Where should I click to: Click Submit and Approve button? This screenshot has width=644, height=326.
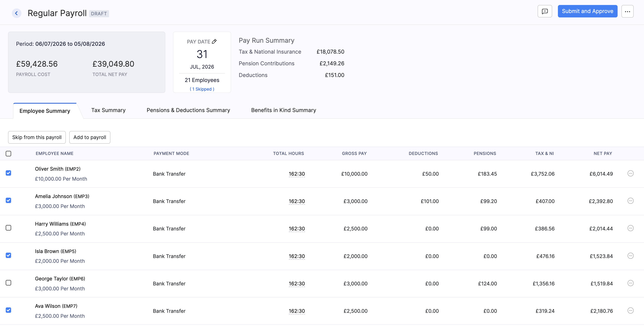[588, 11]
